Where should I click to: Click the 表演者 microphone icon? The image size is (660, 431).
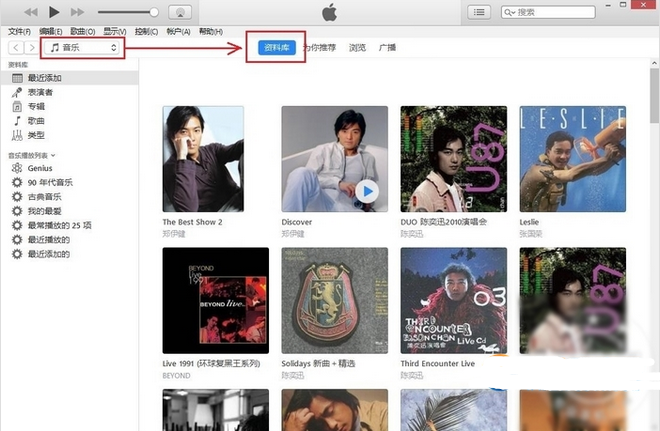point(17,92)
